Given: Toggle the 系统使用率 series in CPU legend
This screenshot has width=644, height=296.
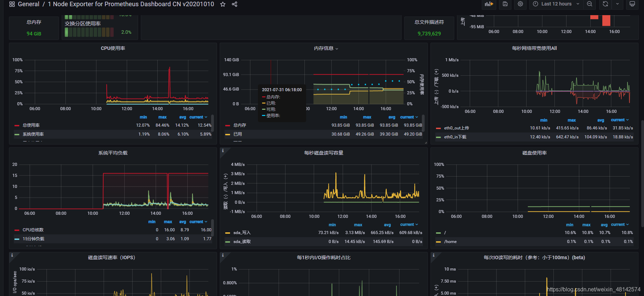Looking at the screenshot, I should point(33,134).
